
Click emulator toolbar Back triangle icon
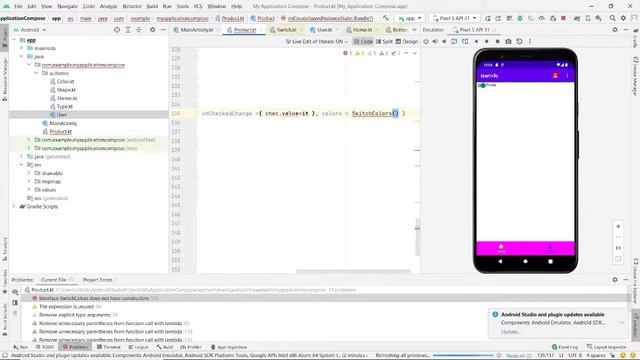click(476, 42)
